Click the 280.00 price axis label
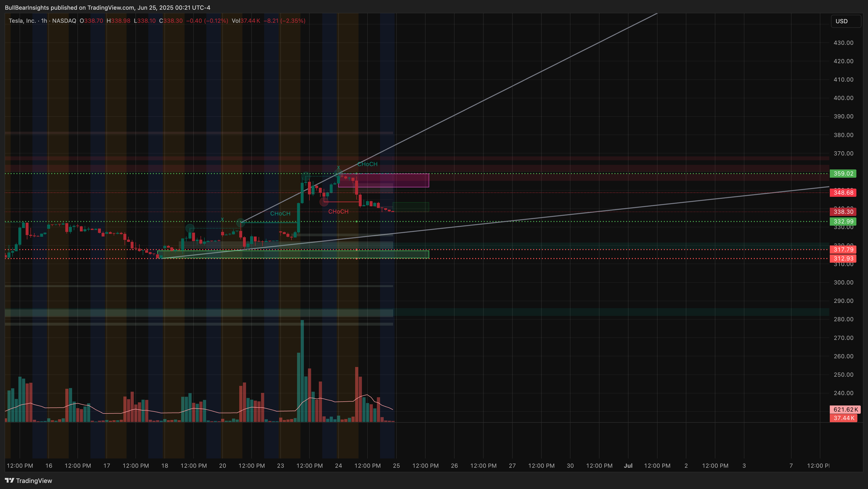868x489 pixels. (x=843, y=319)
